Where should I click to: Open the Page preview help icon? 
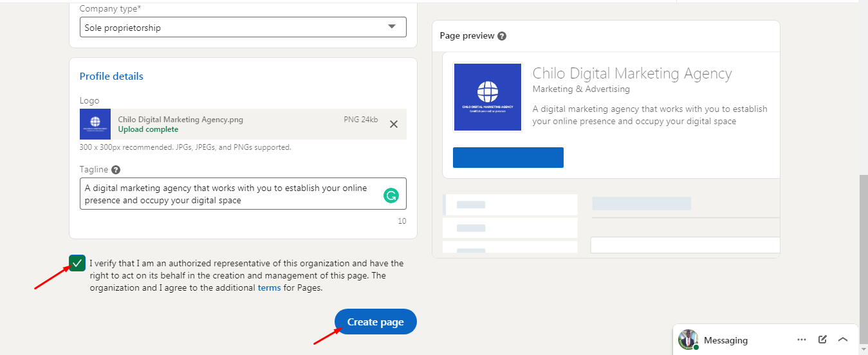502,36
